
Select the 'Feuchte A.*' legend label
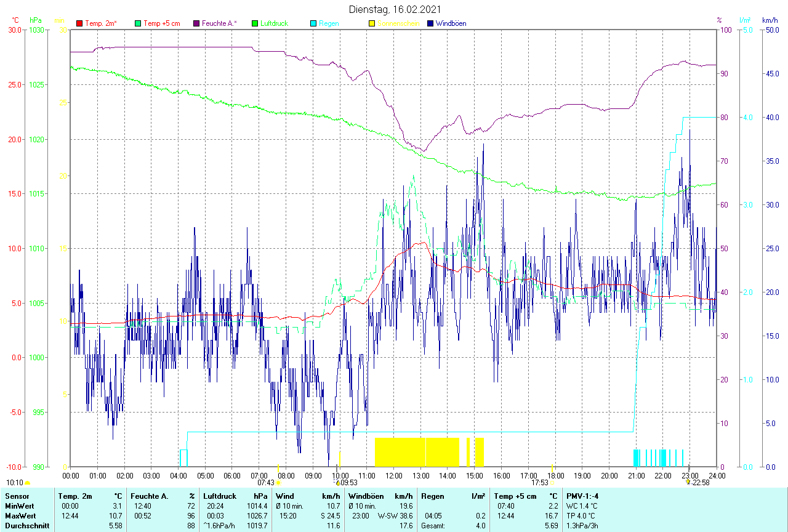(220, 23)
